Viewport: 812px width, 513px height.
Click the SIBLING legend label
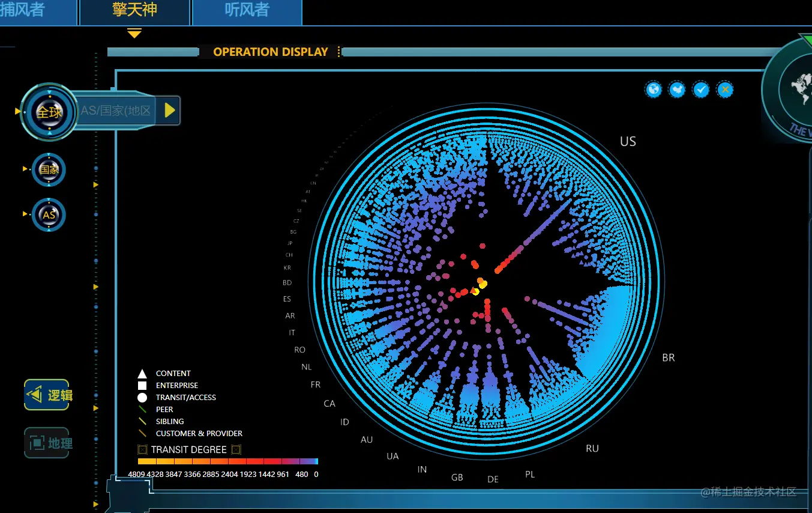pyautogui.click(x=170, y=422)
